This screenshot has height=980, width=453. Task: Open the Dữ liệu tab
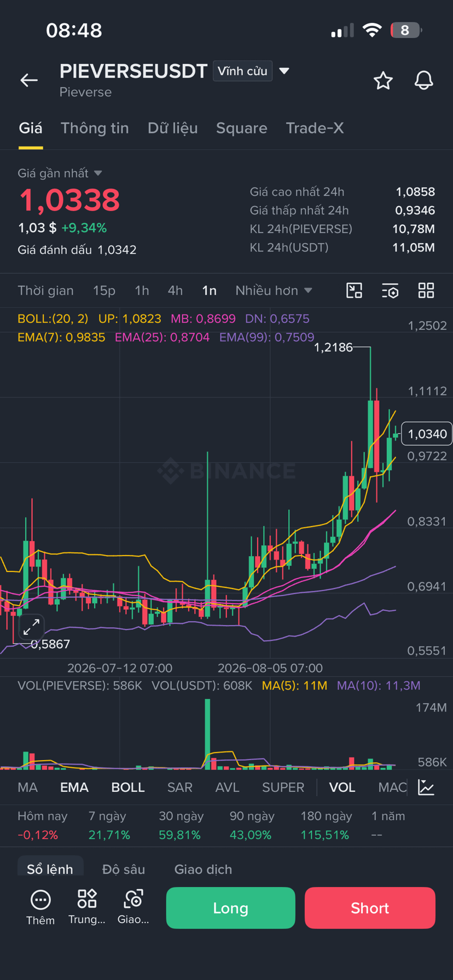coord(173,128)
